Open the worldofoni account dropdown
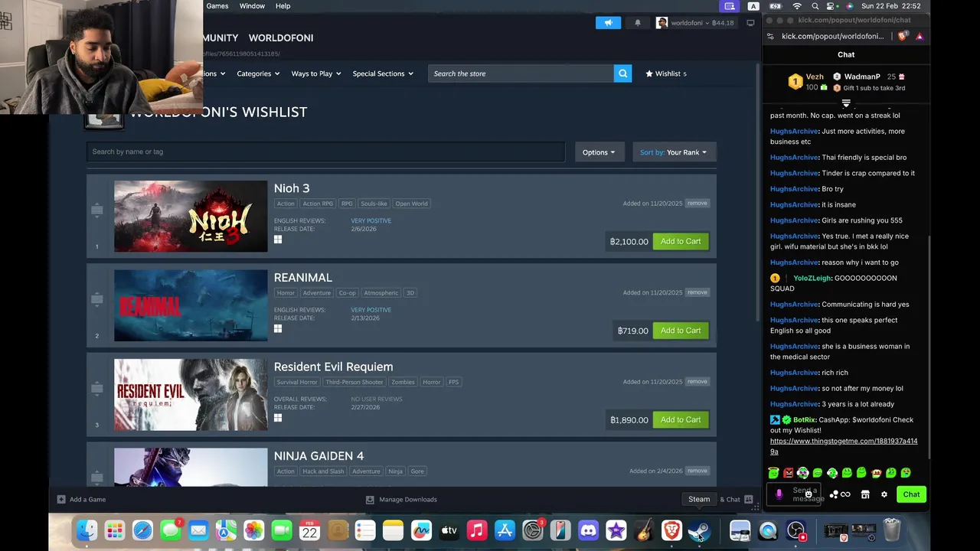The width and height of the screenshot is (980, 551). pyautogui.click(x=695, y=23)
